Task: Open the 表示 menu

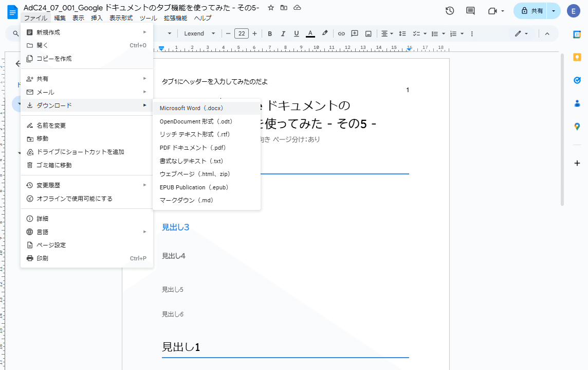Action: tap(78, 18)
